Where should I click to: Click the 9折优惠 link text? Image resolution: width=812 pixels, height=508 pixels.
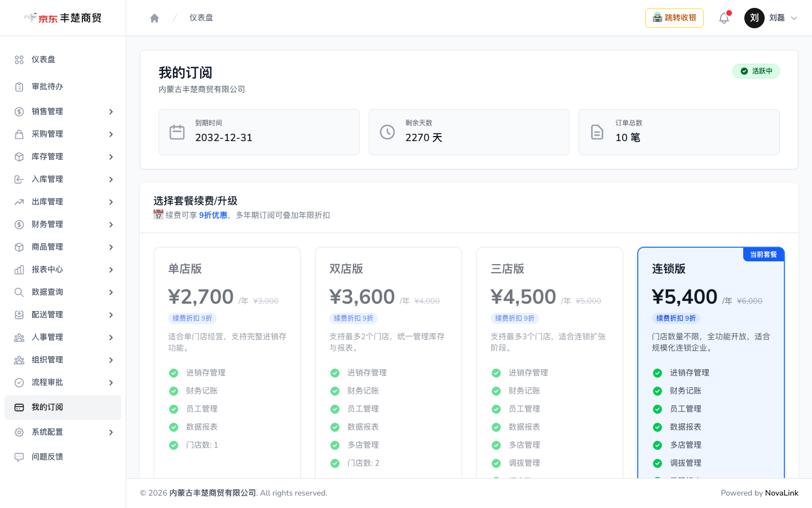(x=213, y=215)
